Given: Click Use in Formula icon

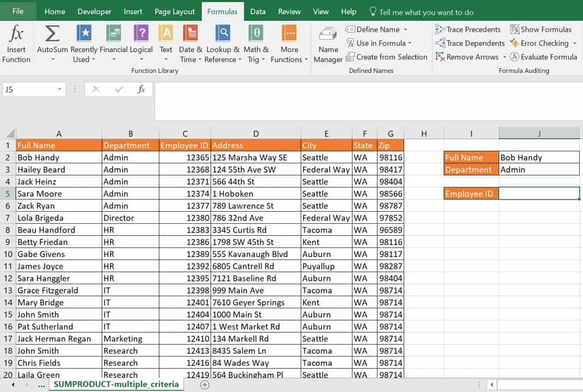Looking at the screenshot, I should [350, 42].
